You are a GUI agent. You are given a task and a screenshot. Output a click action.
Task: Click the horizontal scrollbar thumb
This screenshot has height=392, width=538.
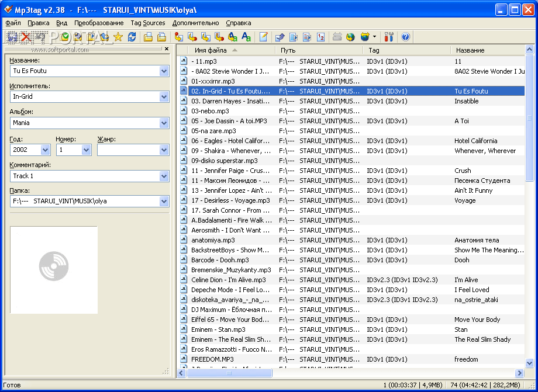click(230, 373)
